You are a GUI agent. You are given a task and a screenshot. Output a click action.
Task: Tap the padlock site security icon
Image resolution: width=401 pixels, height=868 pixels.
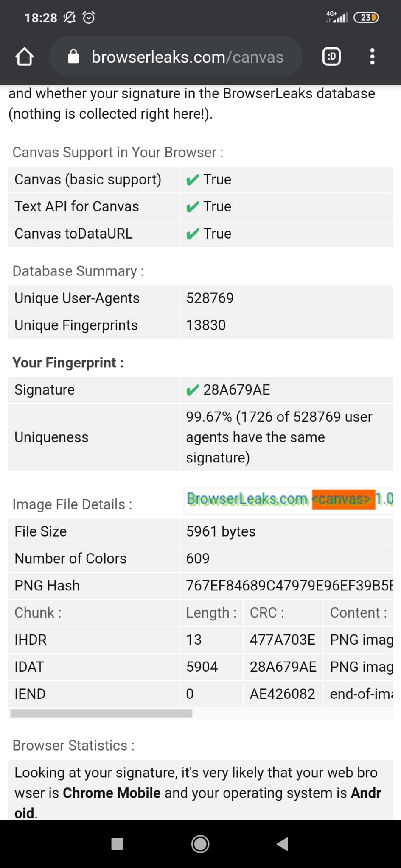[x=73, y=56]
